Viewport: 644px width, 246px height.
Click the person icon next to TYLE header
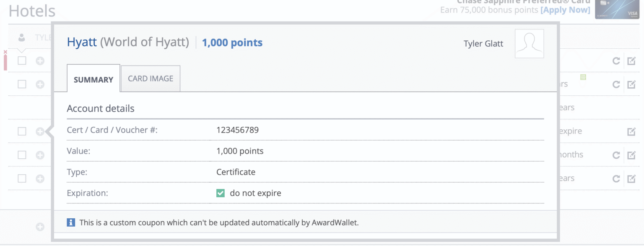coord(22,37)
